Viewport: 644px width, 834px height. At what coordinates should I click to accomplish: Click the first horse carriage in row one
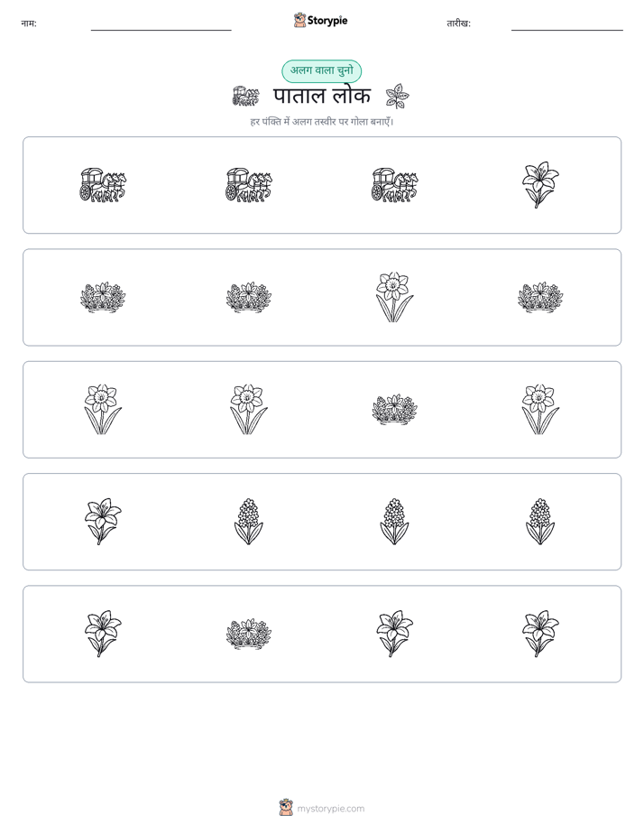point(103,185)
